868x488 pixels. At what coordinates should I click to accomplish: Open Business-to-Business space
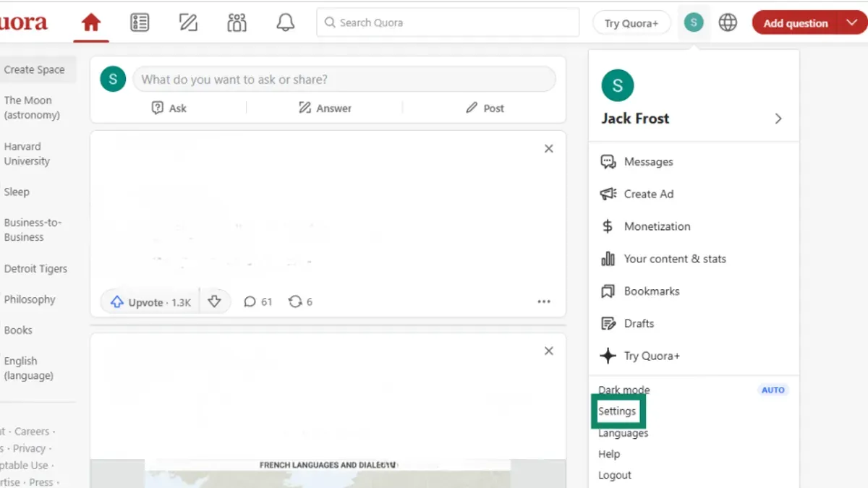click(x=33, y=230)
